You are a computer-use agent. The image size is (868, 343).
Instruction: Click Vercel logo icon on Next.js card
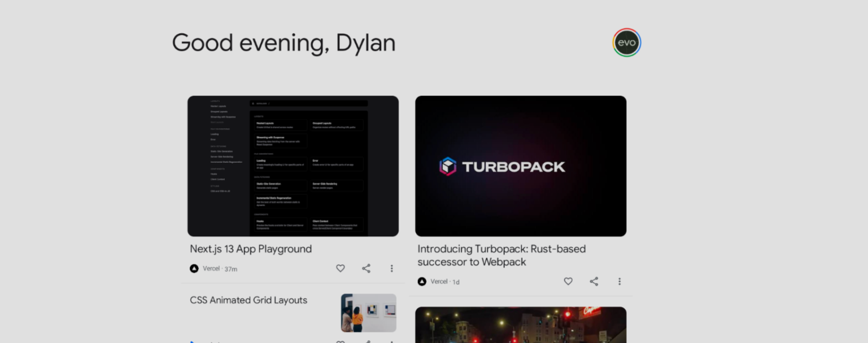coord(194,269)
